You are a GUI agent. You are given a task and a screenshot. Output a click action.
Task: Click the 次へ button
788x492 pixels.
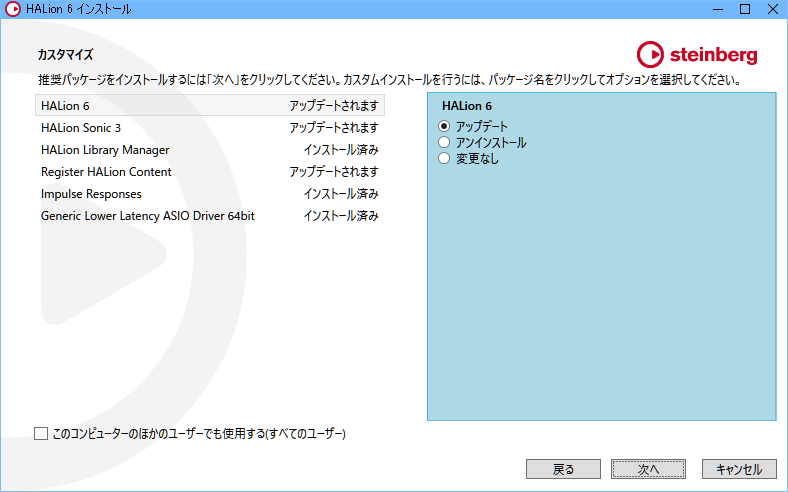point(648,469)
